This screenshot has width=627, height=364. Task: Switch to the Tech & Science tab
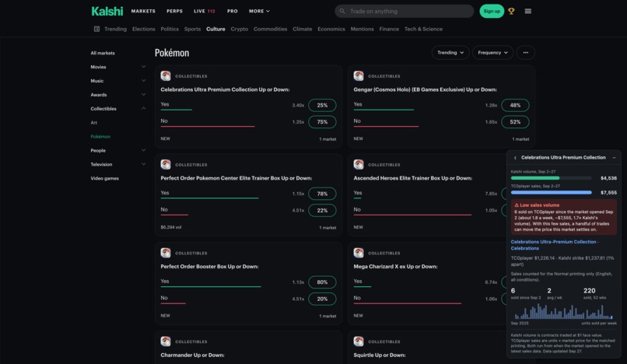click(423, 29)
